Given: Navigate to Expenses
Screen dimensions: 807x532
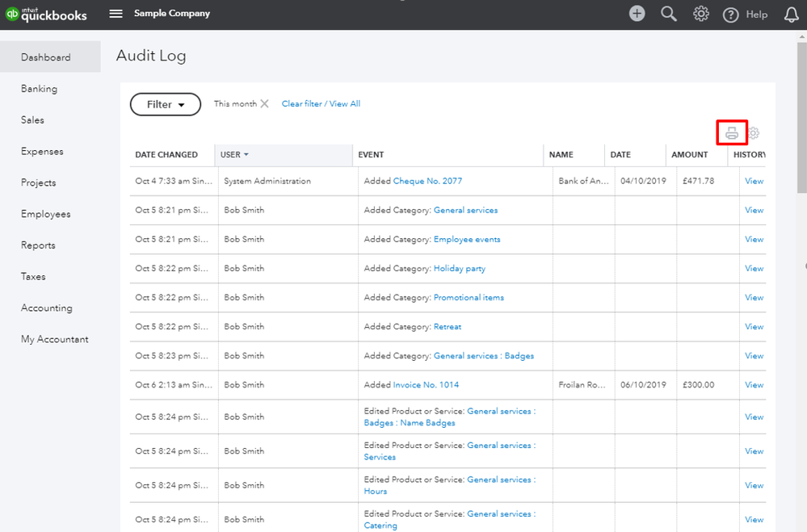Looking at the screenshot, I should click(x=42, y=151).
